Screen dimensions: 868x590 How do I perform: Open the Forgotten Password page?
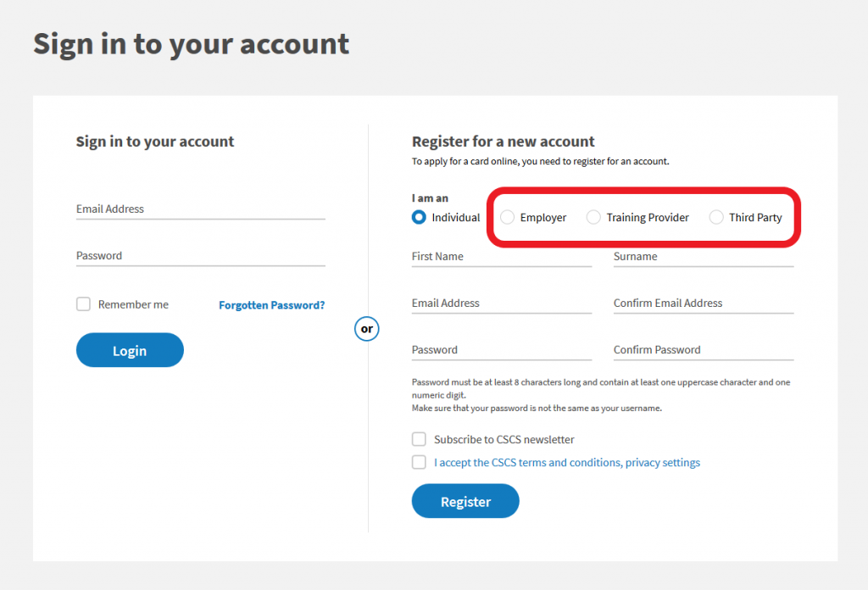pos(271,304)
